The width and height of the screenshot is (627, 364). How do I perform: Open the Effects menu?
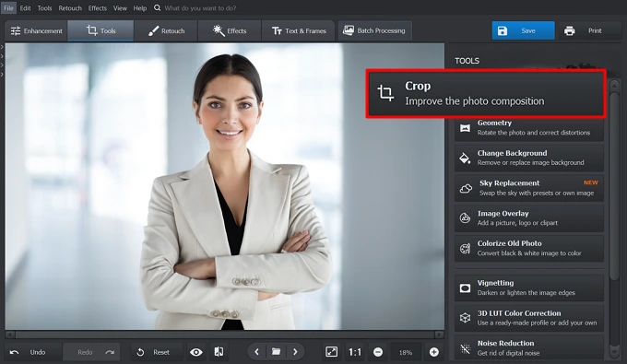pyautogui.click(x=97, y=8)
